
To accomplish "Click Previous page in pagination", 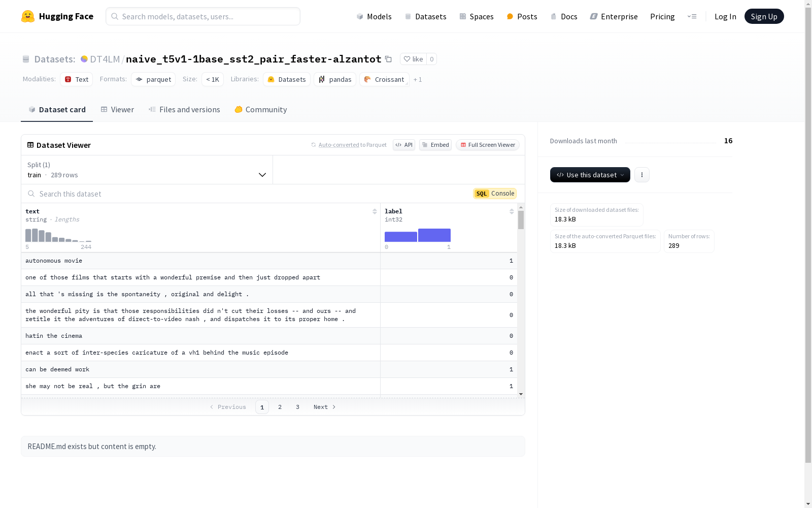I will tap(228, 407).
